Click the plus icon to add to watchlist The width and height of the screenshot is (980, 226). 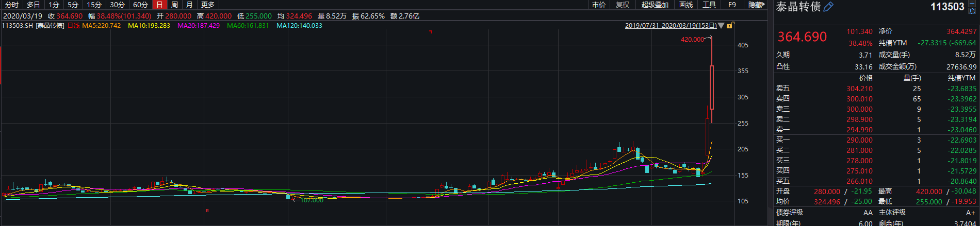pos(972,3)
